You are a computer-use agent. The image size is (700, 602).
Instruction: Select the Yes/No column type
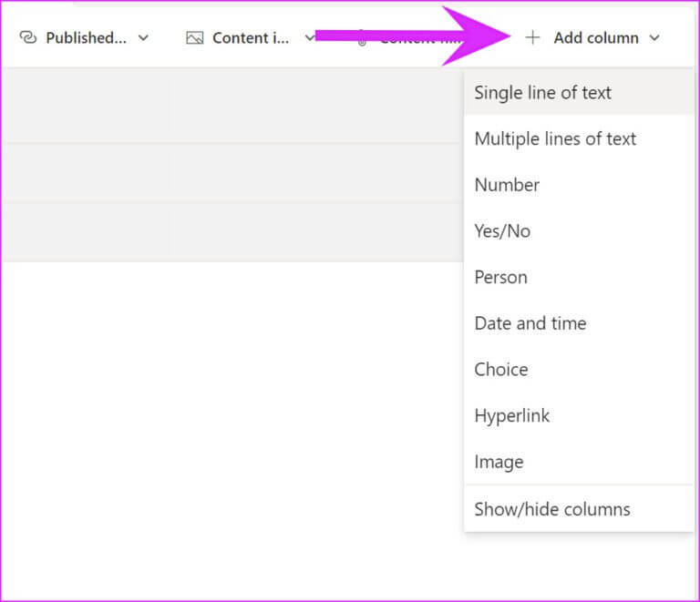point(579,231)
